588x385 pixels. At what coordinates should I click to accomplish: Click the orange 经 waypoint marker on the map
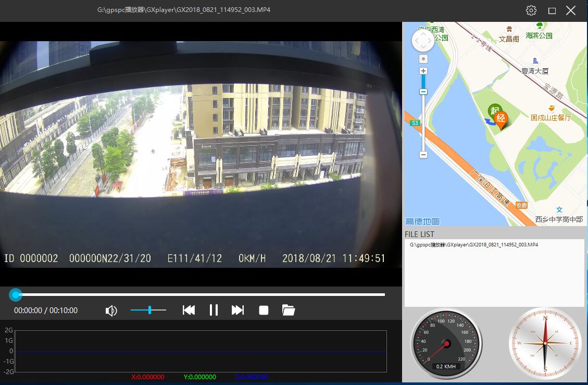501,119
